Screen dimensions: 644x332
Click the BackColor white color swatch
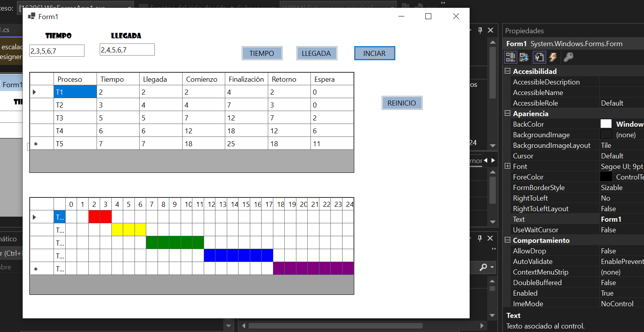606,124
